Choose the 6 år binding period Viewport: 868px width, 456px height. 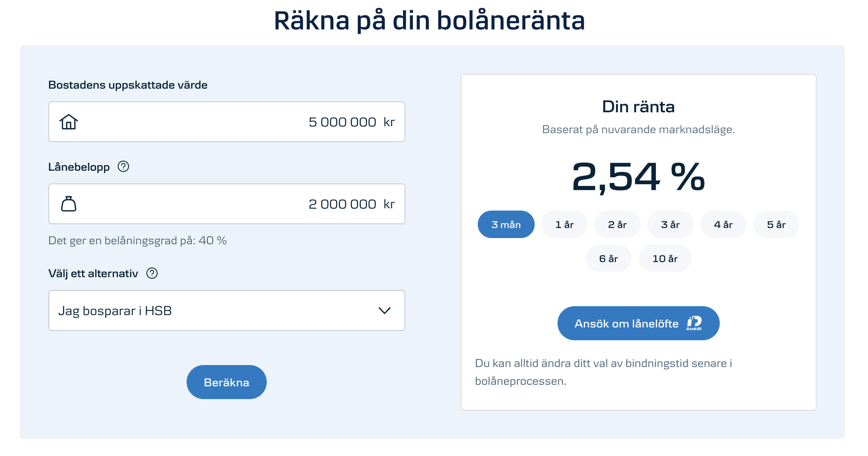click(x=608, y=259)
